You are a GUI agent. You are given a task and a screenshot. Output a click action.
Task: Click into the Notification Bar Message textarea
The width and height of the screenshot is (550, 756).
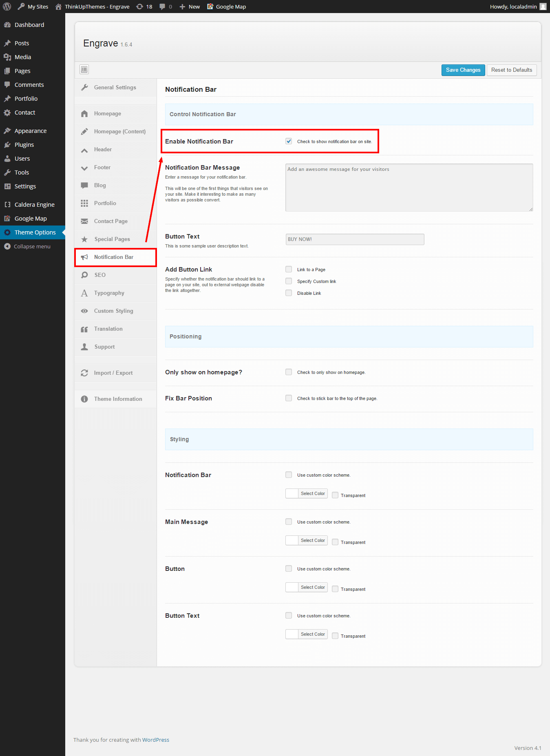[409, 188]
